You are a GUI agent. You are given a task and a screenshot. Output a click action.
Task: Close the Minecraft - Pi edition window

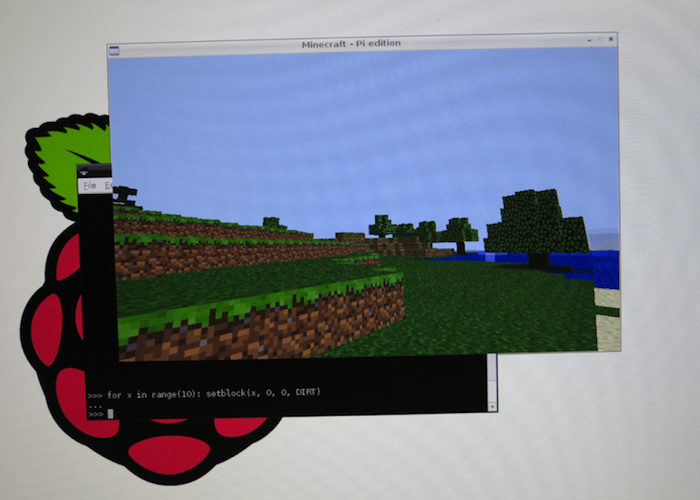tap(611, 39)
